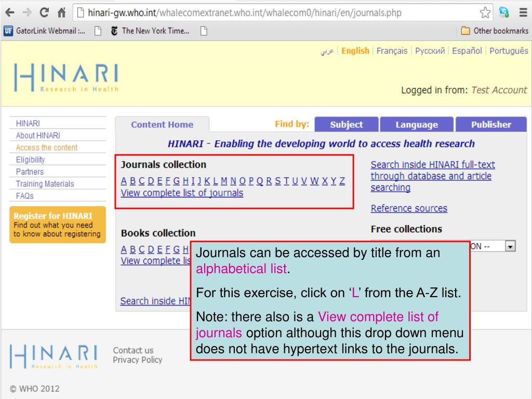
Task: Click Contact us in footer
Action: click(133, 351)
